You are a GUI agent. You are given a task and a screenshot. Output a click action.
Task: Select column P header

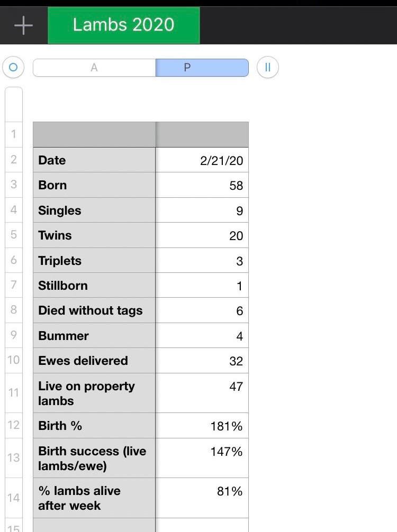(202, 68)
